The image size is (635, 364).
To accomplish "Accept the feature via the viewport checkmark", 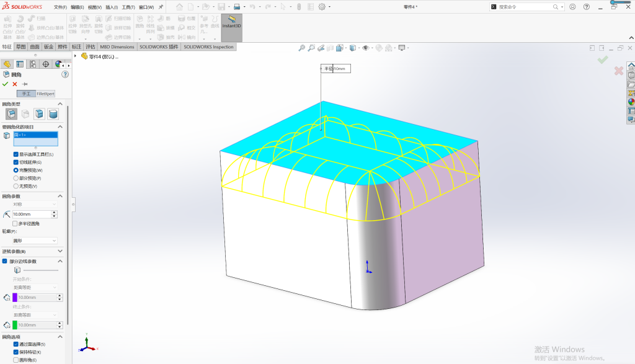I will coord(603,60).
